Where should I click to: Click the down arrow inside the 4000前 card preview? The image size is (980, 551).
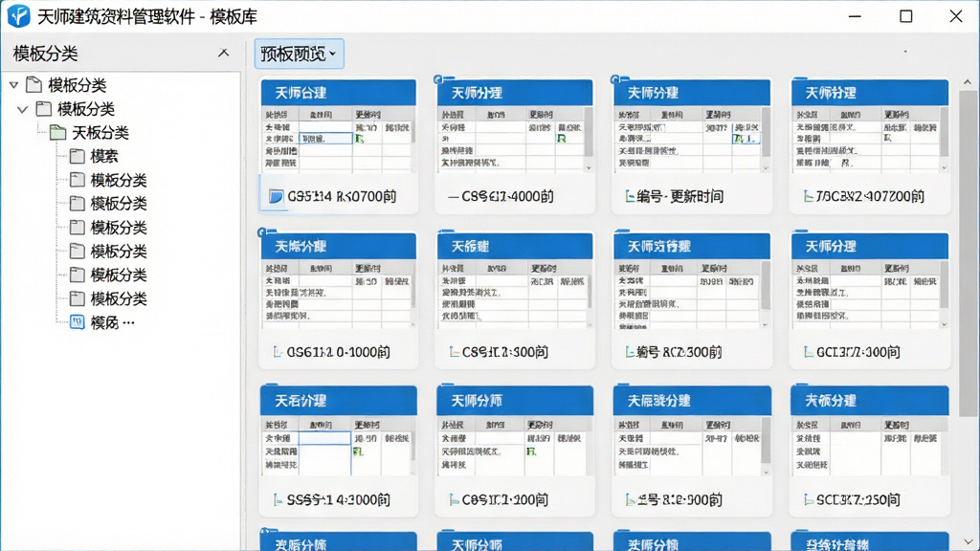(x=589, y=167)
